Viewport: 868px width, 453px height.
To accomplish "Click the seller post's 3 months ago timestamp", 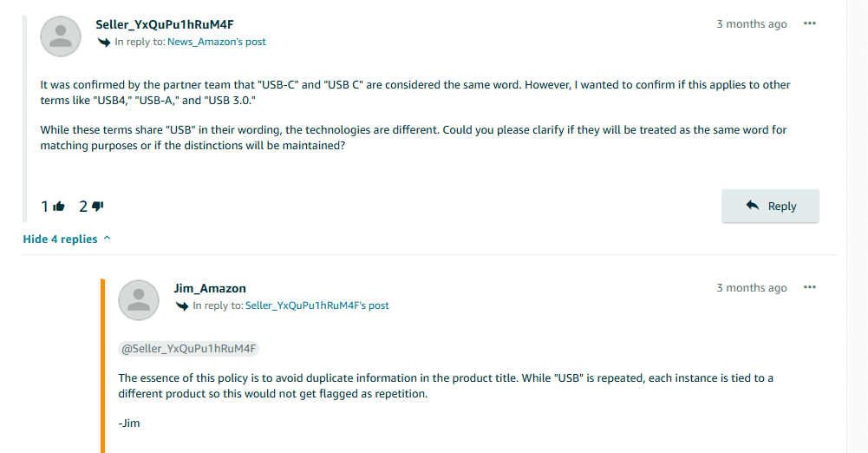I will 752,24.
